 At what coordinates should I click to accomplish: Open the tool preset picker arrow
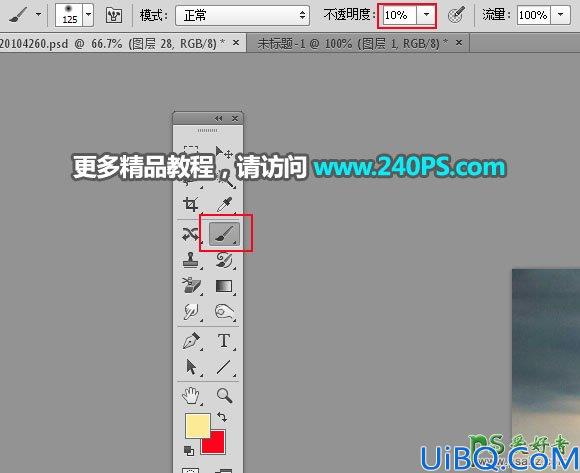click(x=38, y=15)
